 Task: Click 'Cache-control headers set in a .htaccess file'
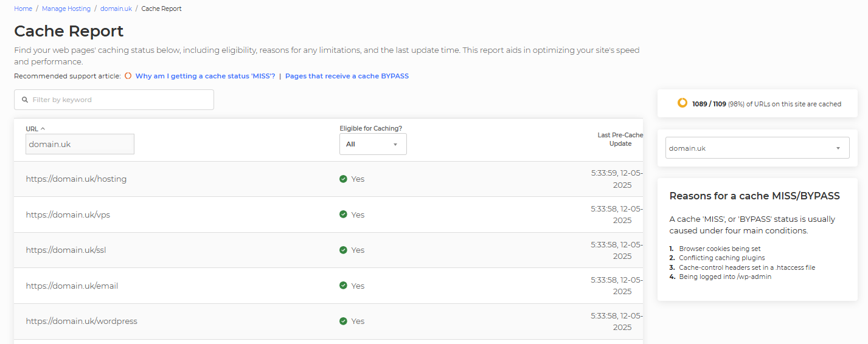(x=747, y=267)
